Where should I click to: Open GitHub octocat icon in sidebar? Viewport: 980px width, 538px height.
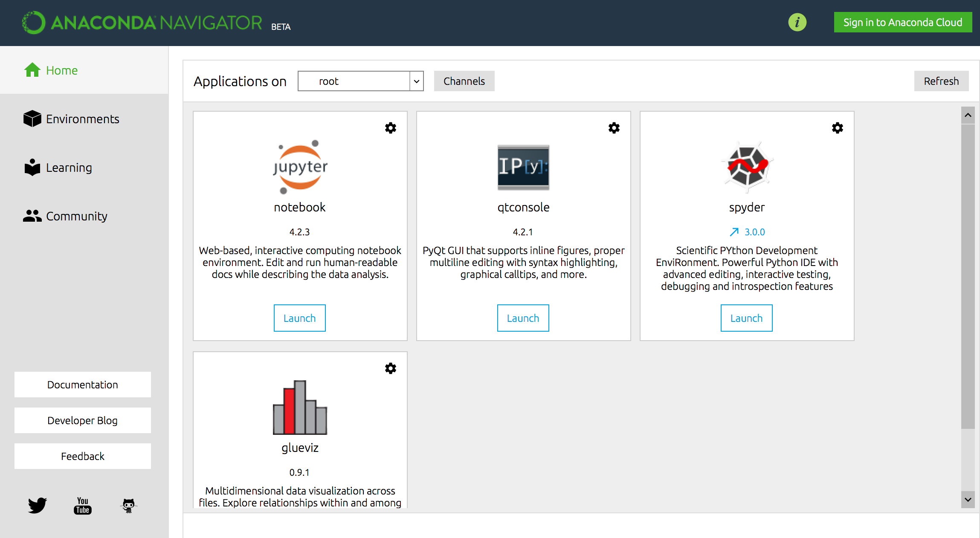coord(128,505)
